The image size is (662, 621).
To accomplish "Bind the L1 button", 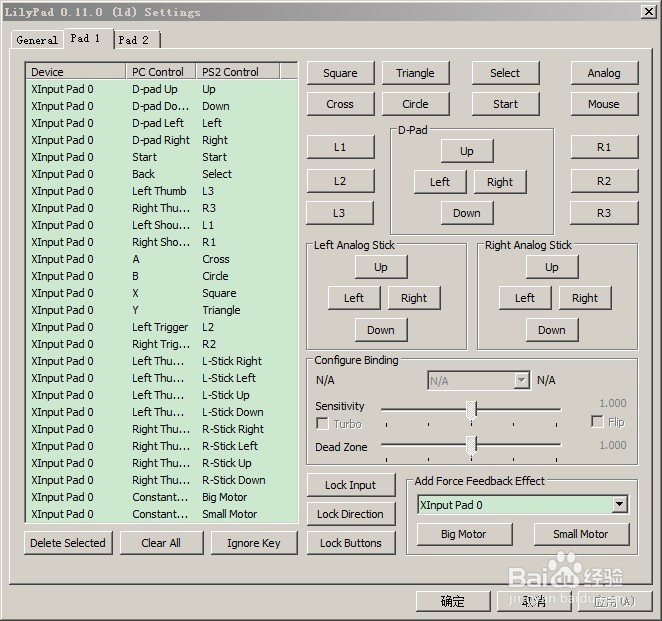I will pyautogui.click(x=340, y=147).
